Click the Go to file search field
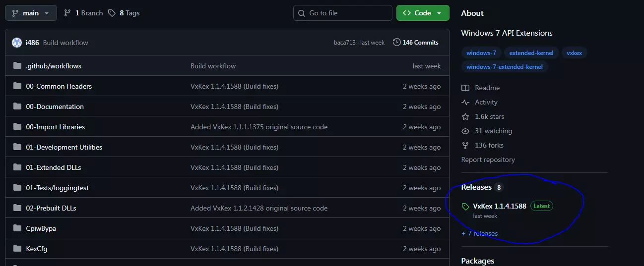 (342, 13)
